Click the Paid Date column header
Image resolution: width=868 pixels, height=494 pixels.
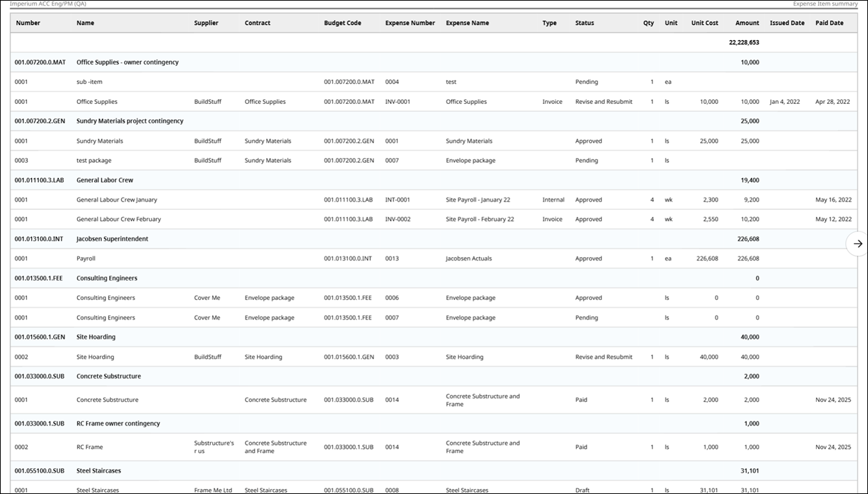pyautogui.click(x=829, y=23)
